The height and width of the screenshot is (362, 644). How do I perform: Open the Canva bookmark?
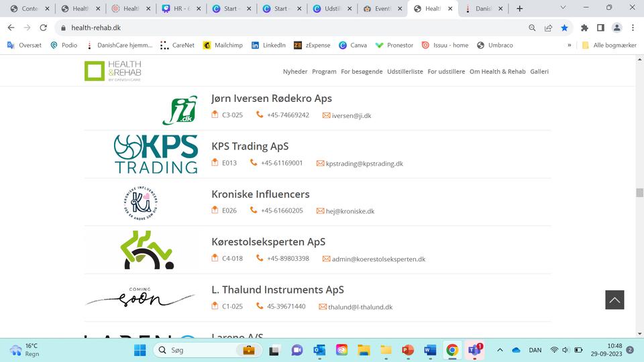353,45
